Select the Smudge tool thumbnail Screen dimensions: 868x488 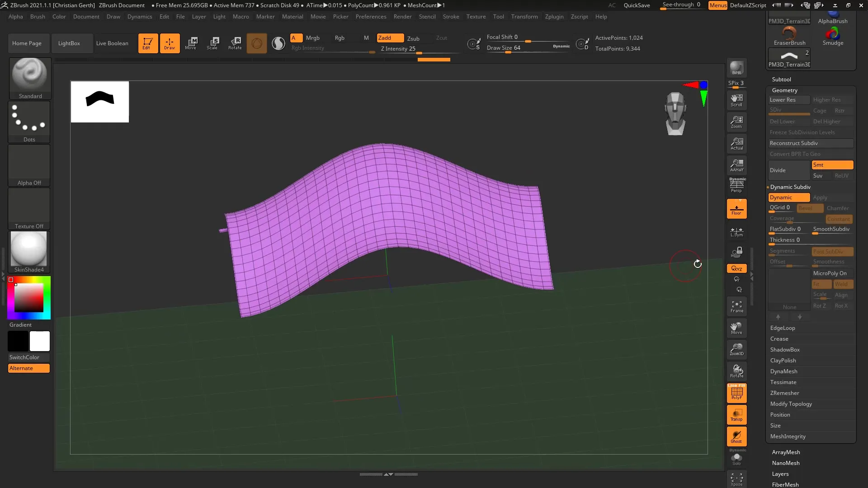[x=833, y=36]
